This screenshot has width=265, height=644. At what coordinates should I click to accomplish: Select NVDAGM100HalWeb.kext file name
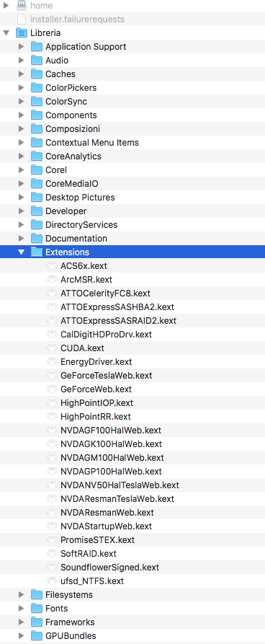click(112, 457)
